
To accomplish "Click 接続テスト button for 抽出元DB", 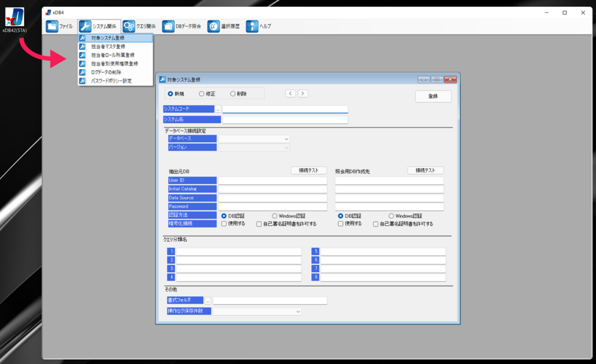I will coord(309,170).
